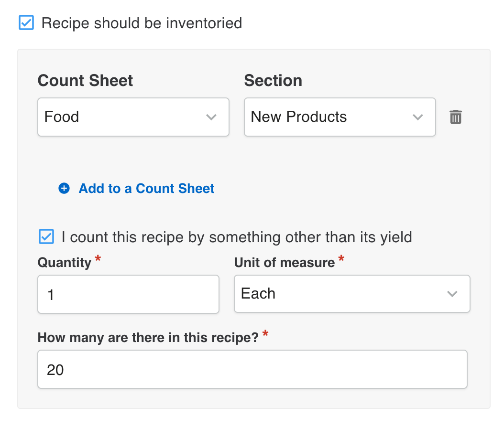The image size is (504, 428).
Task: Click the chevron on the New Products dropdown
Action: pos(418,117)
